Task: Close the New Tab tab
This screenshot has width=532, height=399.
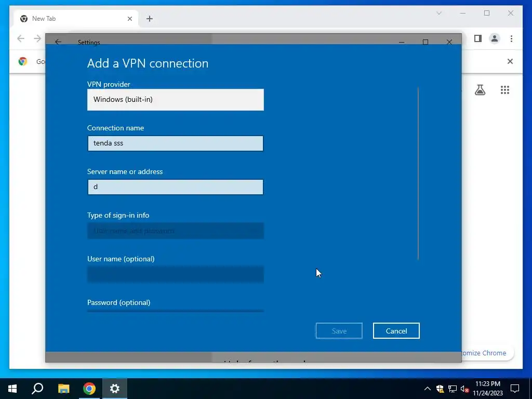Action: (x=129, y=19)
